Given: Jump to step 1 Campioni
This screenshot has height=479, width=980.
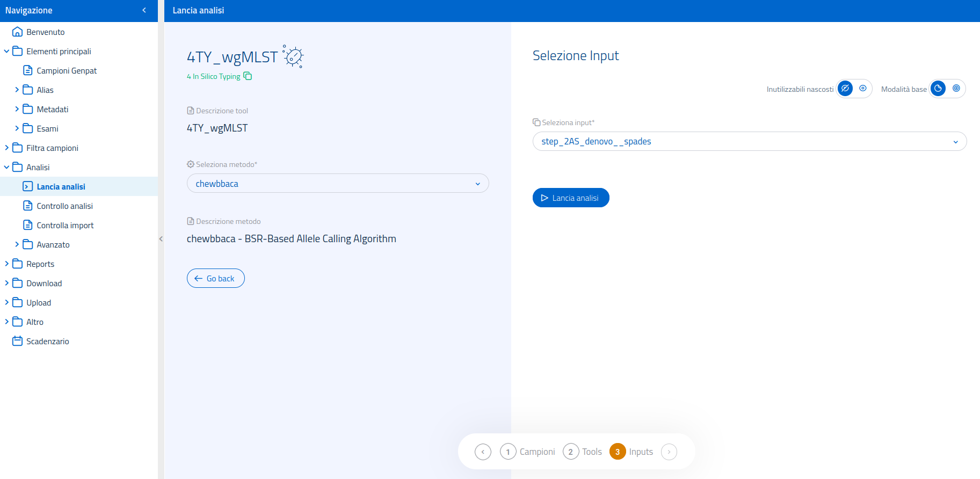Looking at the screenshot, I should click(508, 452).
